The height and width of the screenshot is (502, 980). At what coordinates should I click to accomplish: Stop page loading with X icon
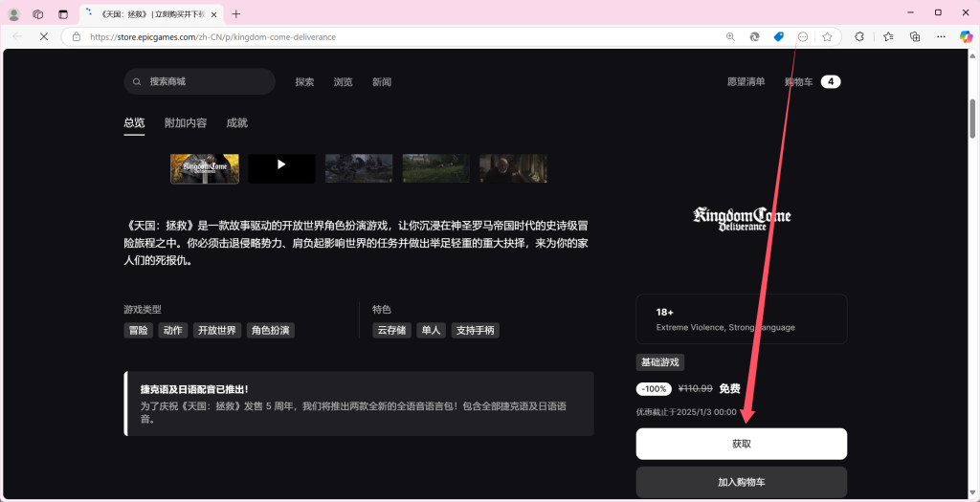[44, 37]
